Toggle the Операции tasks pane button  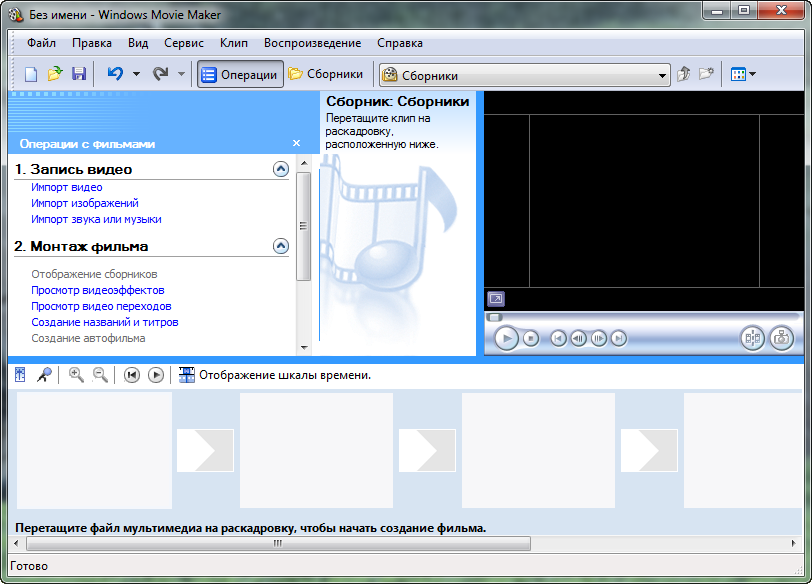(240, 75)
